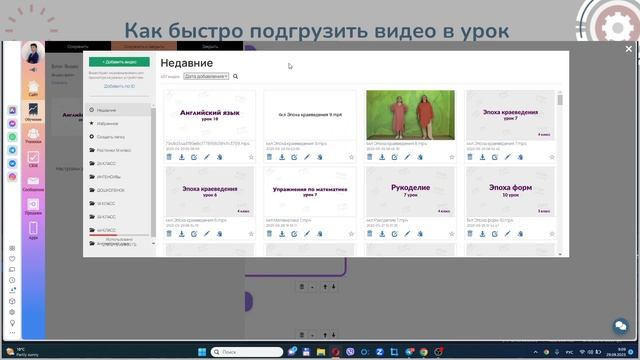Open the 'Эпоха форм 10 урок' thumbnail
The width and height of the screenshot is (640, 360).
[510, 192]
